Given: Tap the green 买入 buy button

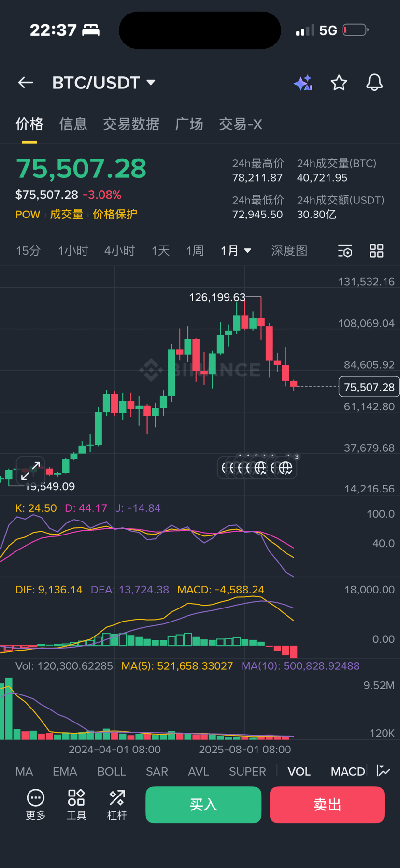Looking at the screenshot, I should (x=203, y=805).
